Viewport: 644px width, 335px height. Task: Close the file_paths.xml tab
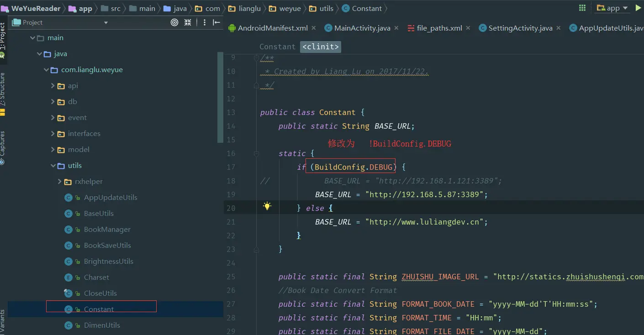tap(468, 28)
